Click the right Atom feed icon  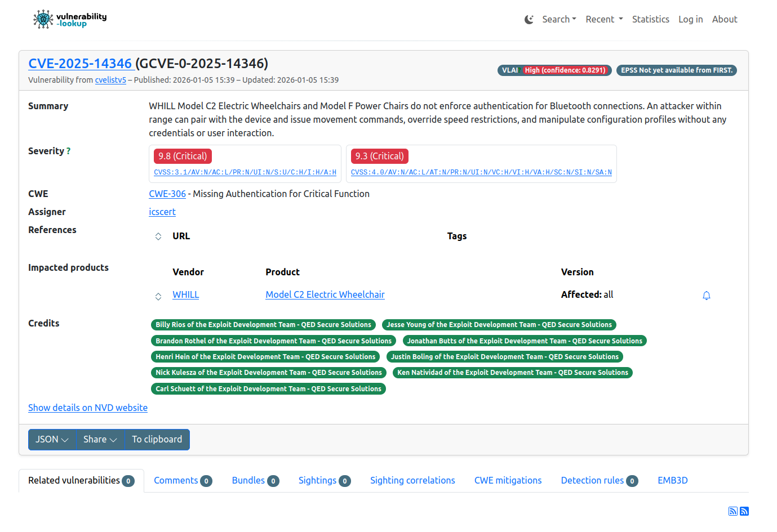click(744, 511)
